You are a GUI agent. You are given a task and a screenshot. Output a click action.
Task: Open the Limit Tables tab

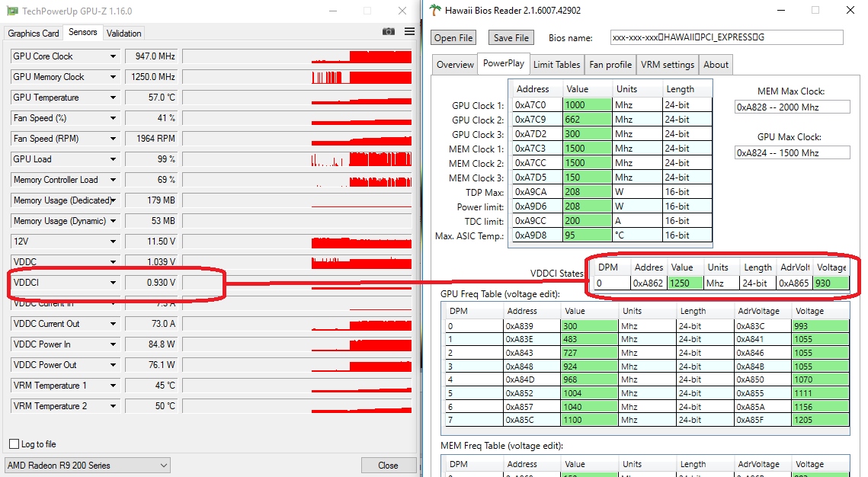556,65
